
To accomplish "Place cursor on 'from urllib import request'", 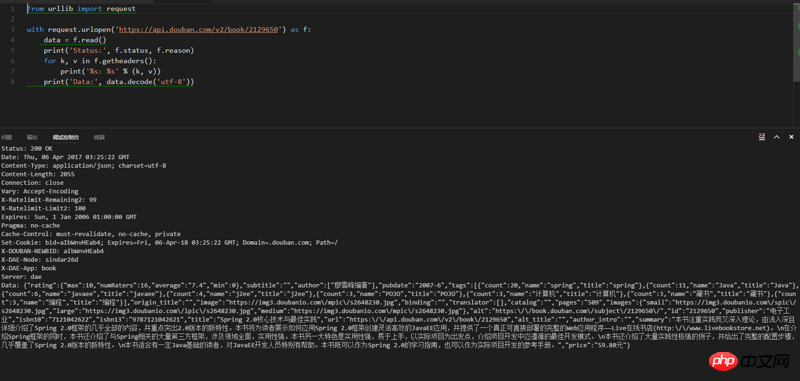I will [81, 9].
